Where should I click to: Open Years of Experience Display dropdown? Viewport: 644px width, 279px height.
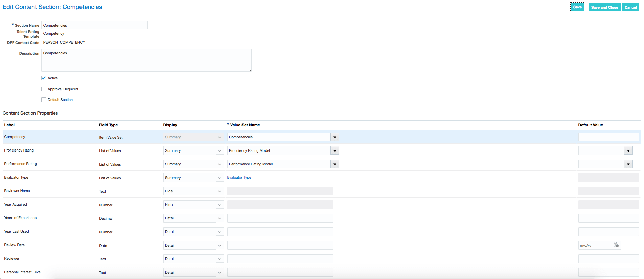(x=193, y=218)
